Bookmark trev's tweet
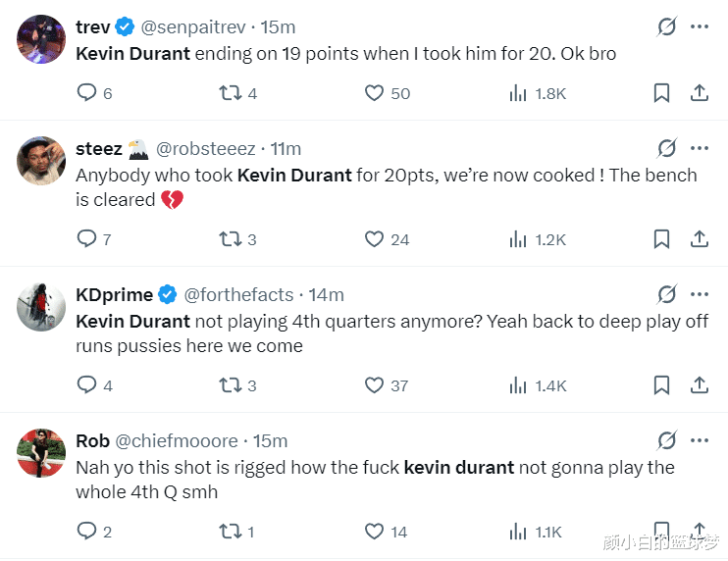This screenshot has width=728, height=561. tap(661, 93)
